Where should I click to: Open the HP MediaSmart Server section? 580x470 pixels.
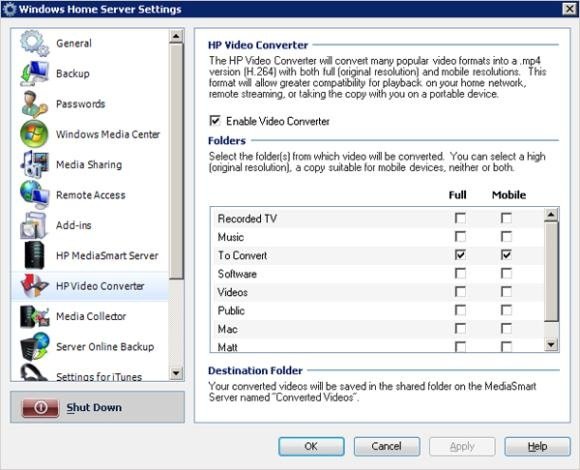[x=107, y=256]
